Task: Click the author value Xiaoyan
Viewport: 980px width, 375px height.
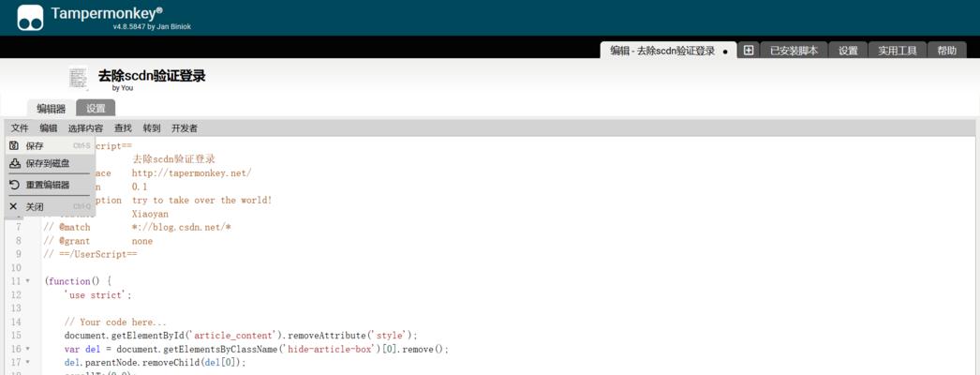Action: click(x=150, y=213)
